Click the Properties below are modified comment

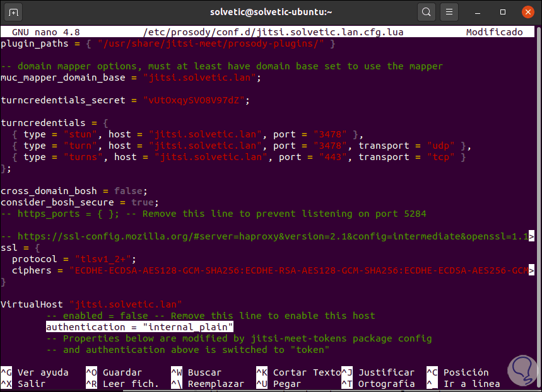coord(239,338)
